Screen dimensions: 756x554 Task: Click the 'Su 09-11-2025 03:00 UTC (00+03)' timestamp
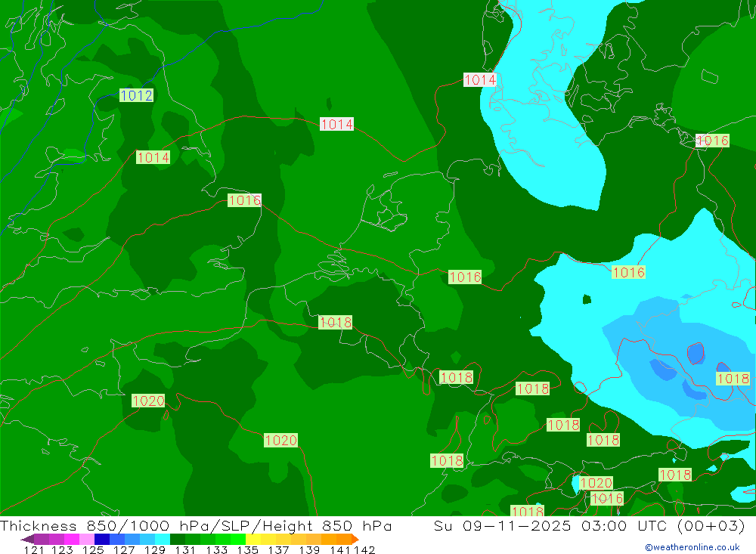tap(589, 525)
